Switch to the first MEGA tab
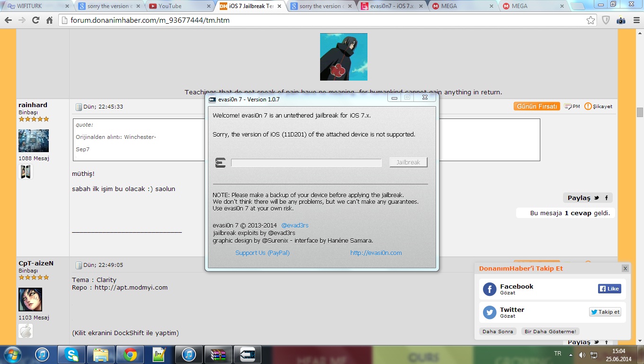644x364 pixels. click(462, 6)
